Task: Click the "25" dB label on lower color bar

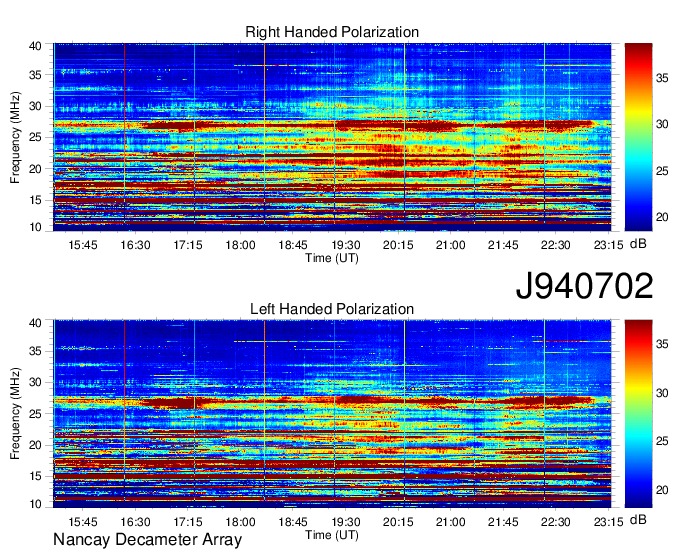Action: tap(662, 442)
